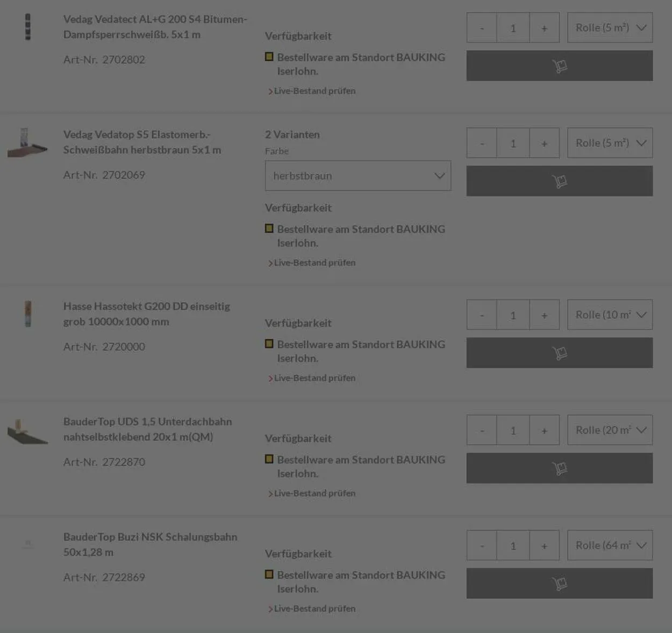Check live stock for Vedag Vedatect AL+G

pyautogui.click(x=314, y=91)
